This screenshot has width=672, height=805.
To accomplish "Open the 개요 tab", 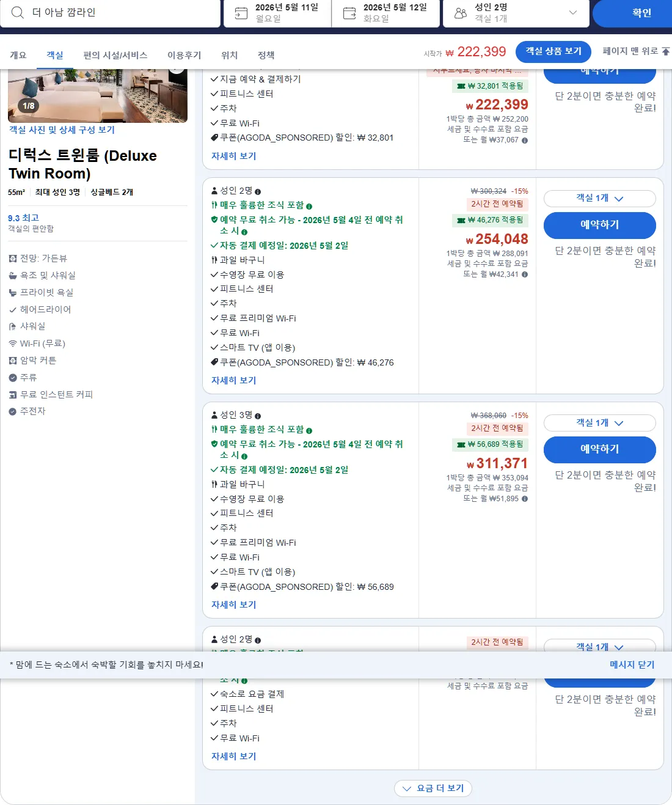I will coord(18,55).
